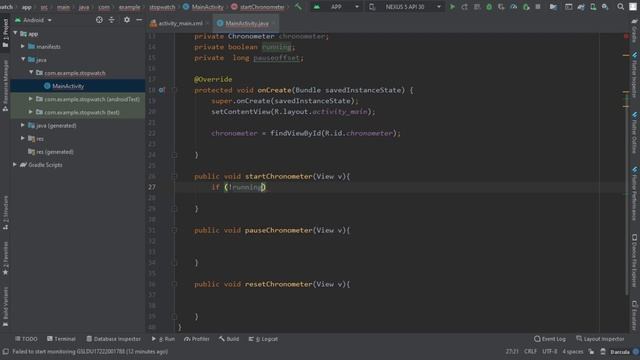Toggle file read-only lock icon
This screenshot has height=360, width=640.
[x=591, y=351]
